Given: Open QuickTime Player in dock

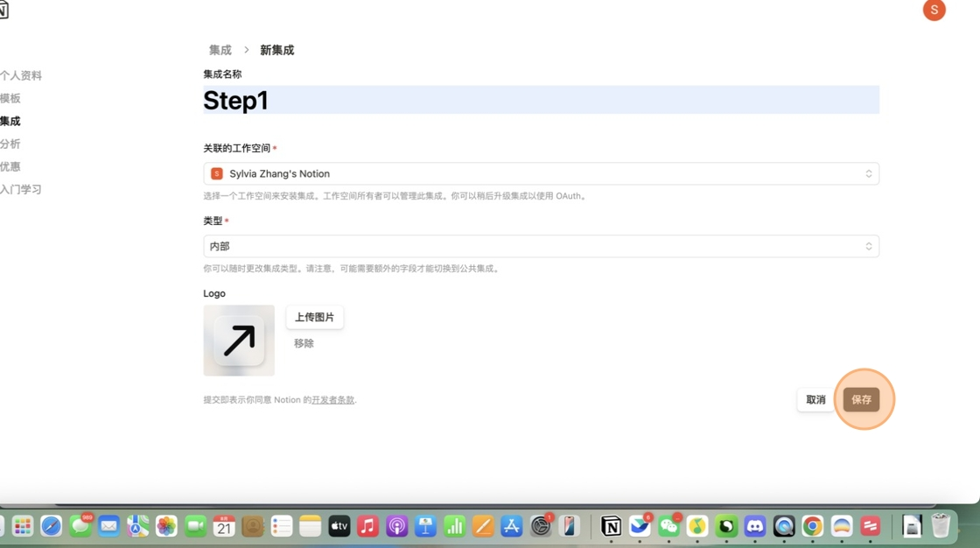Looking at the screenshot, I should click(x=784, y=526).
